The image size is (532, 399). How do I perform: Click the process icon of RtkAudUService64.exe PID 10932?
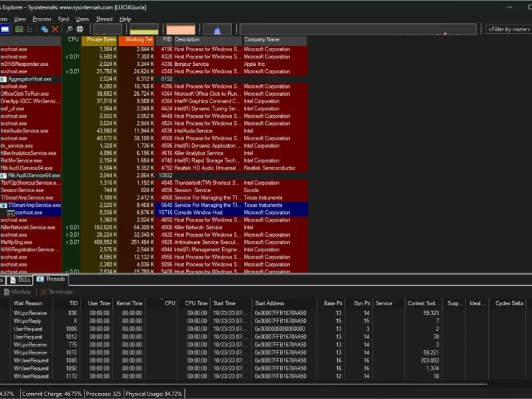pyautogui.click(x=3, y=176)
